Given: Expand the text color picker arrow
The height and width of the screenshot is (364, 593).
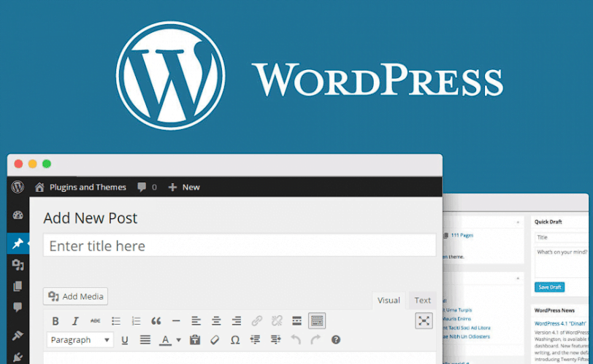Looking at the screenshot, I should pos(178,340).
